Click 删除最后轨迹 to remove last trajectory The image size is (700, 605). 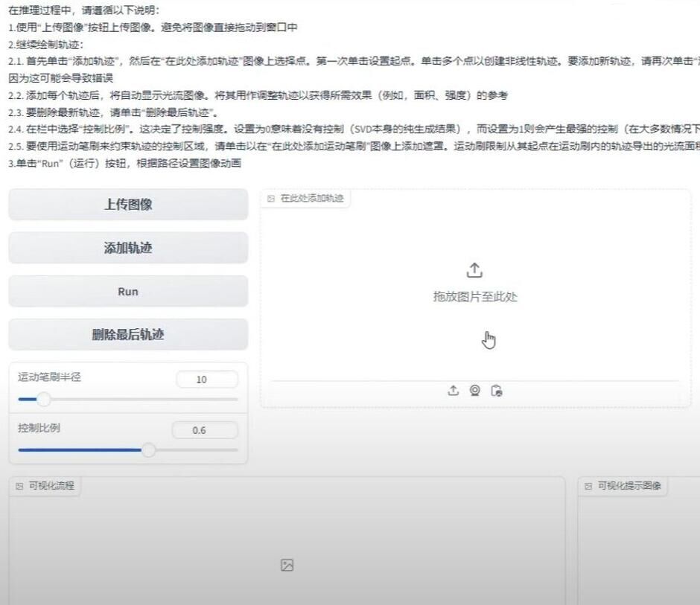tap(127, 335)
